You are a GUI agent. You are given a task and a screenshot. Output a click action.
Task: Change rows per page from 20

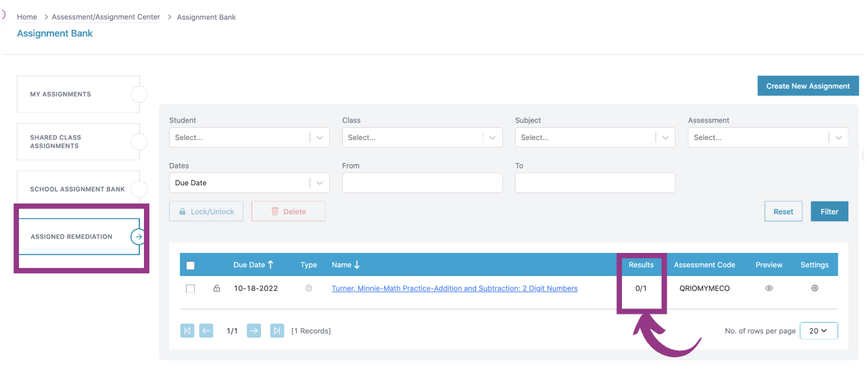click(x=819, y=331)
